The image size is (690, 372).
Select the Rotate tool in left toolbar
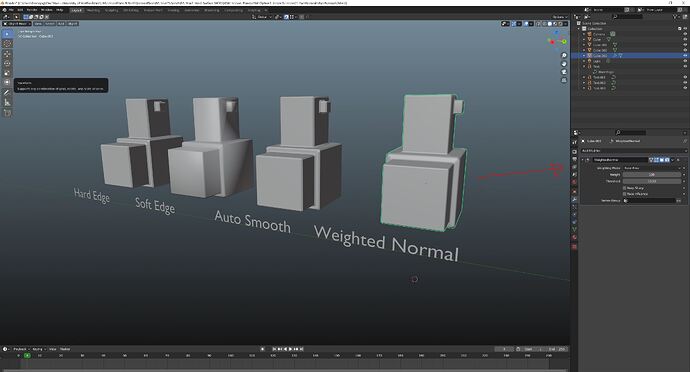[x=7, y=63]
